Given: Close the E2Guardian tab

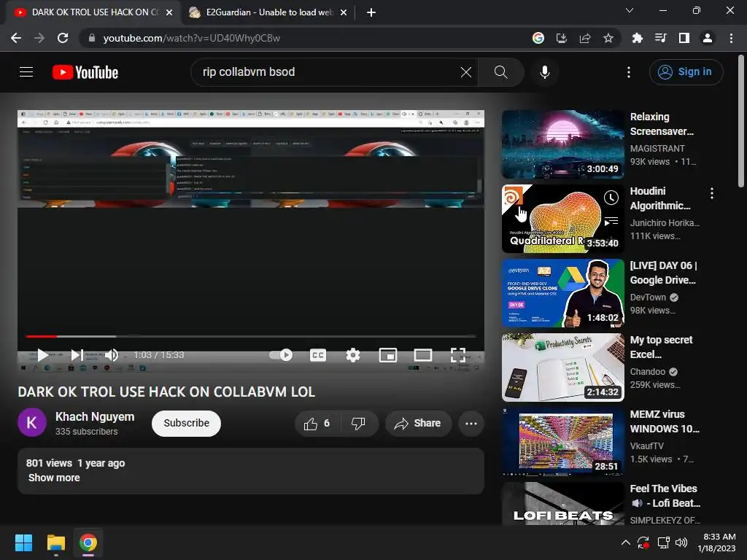Looking at the screenshot, I should (x=344, y=12).
